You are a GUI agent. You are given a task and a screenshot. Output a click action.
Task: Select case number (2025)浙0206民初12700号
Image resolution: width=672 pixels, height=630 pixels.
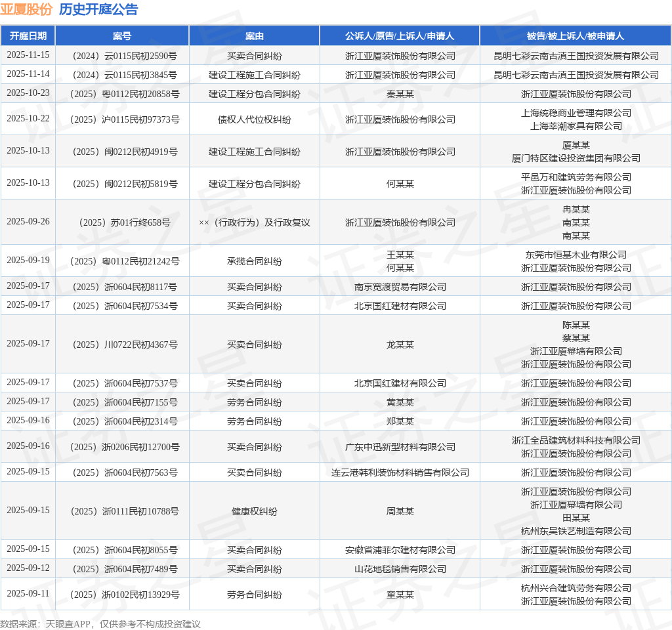[125, 446]
